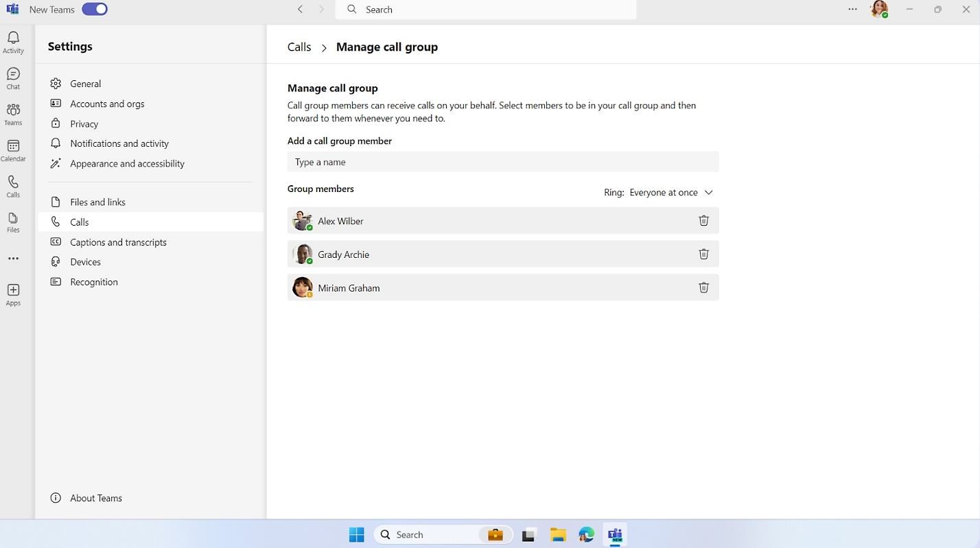This screenshot has height=548, width=980.
Task: Click the Teams icon in the taskbar
Action: [x=615, y=535]
